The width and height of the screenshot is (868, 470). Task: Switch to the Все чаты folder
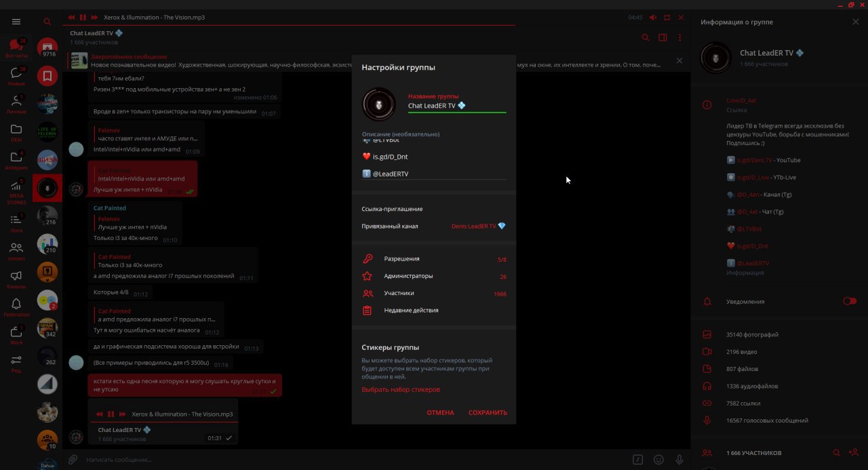16,48
